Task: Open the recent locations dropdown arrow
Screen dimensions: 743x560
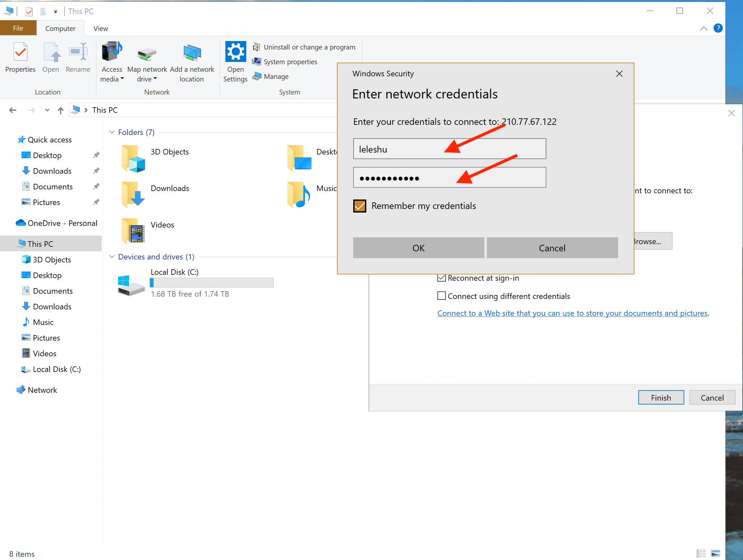Action: [47, 110]
